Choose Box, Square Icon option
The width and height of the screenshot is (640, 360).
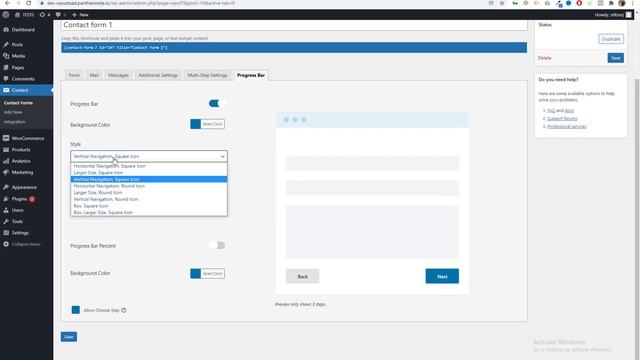149,206
